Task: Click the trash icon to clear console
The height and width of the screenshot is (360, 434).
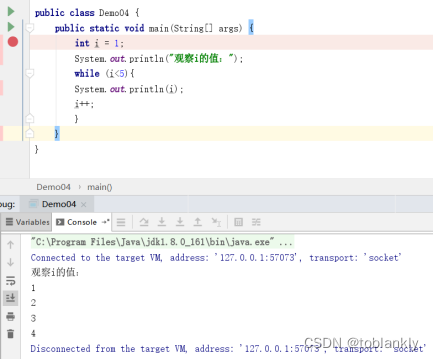Action: point(11,334)
